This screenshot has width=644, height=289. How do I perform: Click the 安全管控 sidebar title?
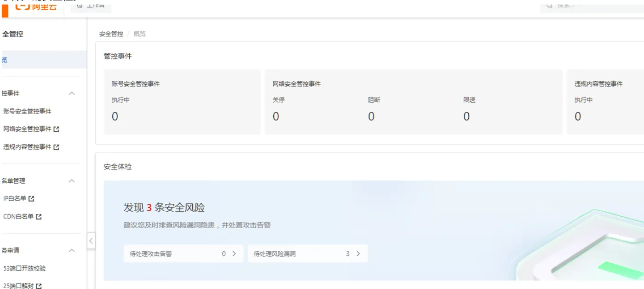[x=12, y=34]
